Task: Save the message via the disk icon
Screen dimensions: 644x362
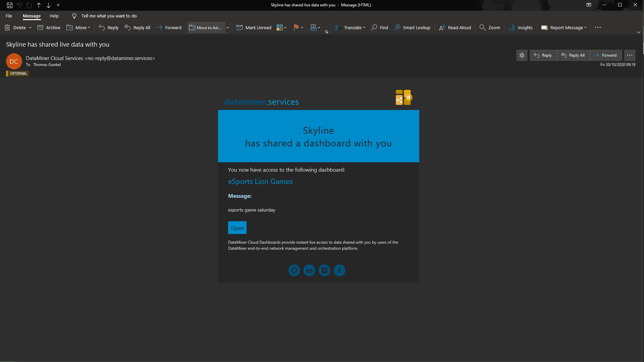Action: [x=10, y=5]
